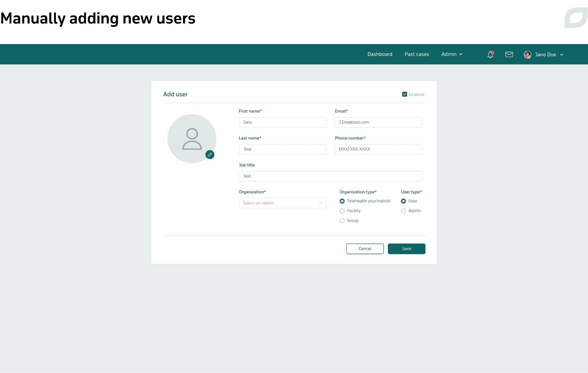Click the Organization* label
Screen dimensions: 588x373
click(252, 192)
